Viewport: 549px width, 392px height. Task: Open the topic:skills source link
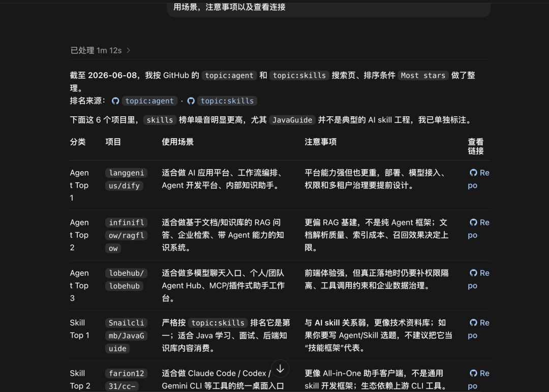(227, 101)
